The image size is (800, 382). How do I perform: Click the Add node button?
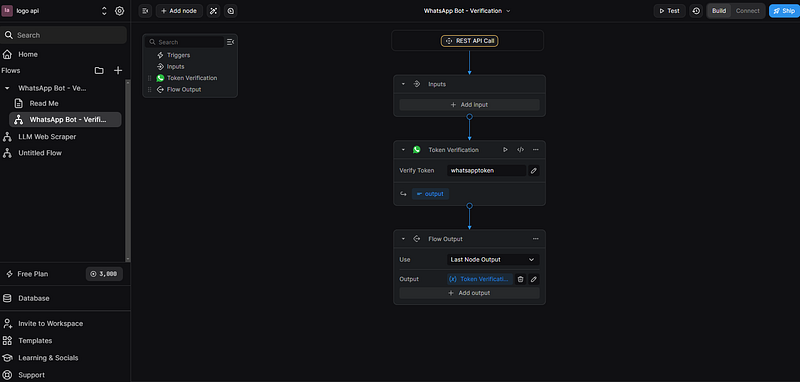[179, 11]
